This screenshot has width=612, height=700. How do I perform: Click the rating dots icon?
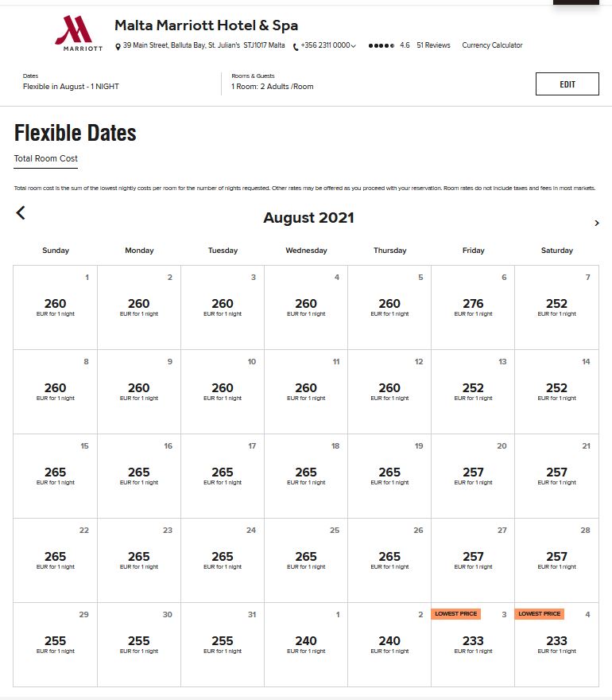382,45
